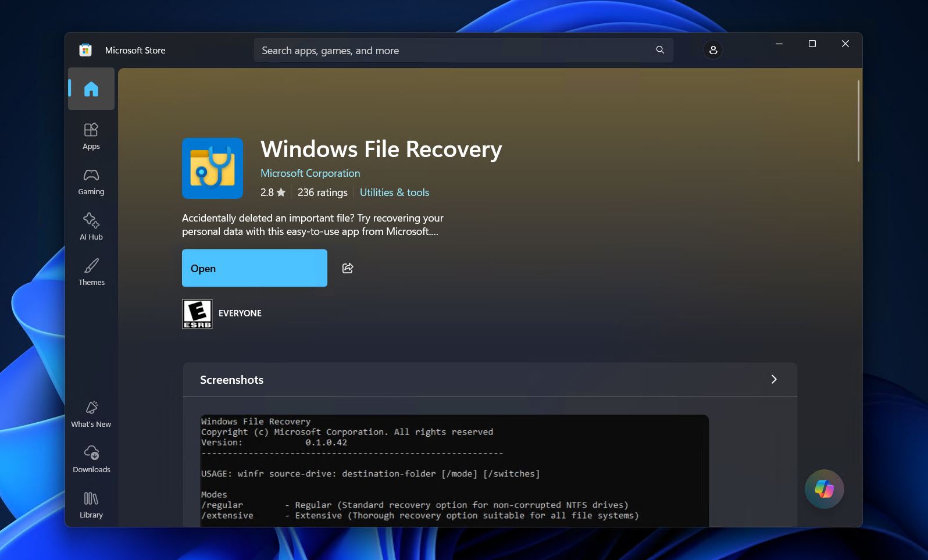This screenshot has width=928, height=560.
Task: Open the Library page
Action: 91,505
